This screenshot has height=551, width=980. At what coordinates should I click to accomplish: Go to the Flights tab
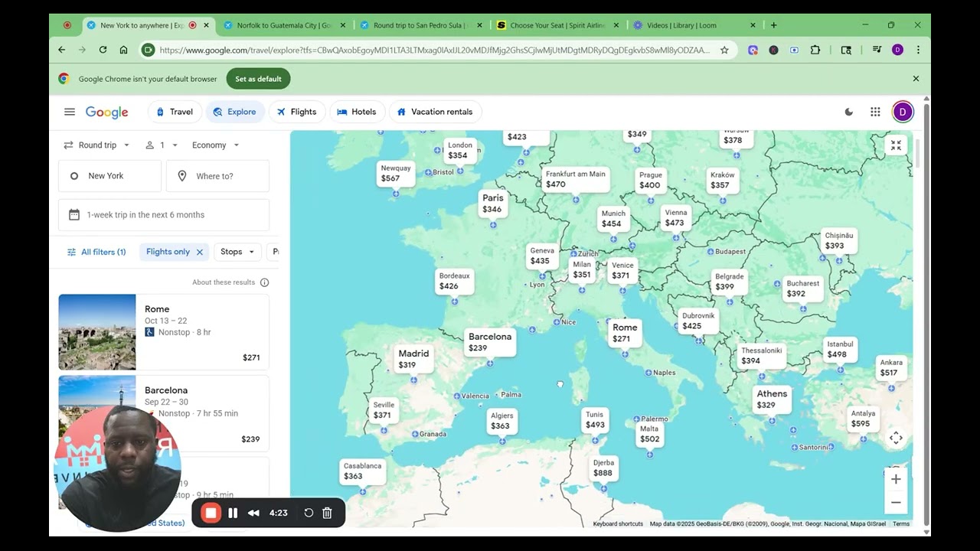coord(297,112)
